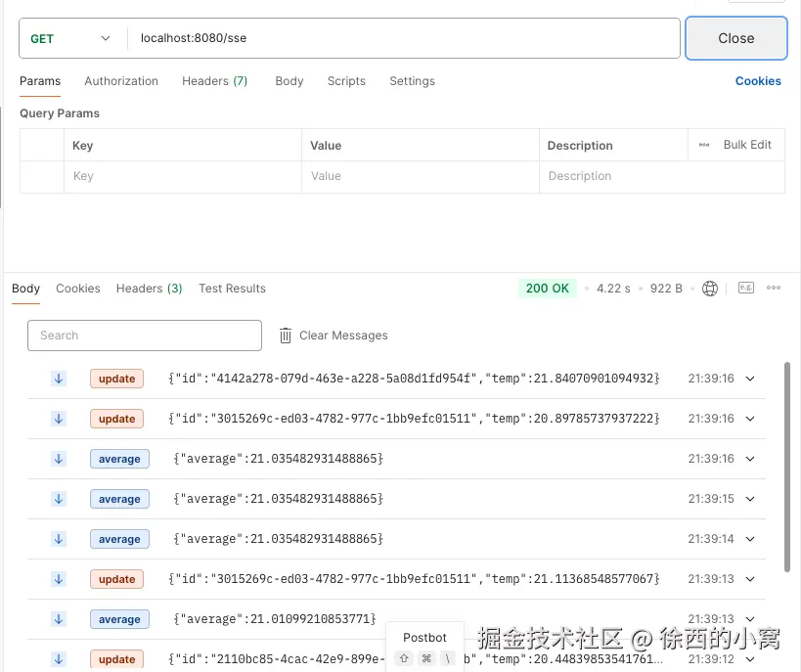The width and height of the screenshot is (801, 672).
Task: Click the Value column header
Action: pos(326,146)
